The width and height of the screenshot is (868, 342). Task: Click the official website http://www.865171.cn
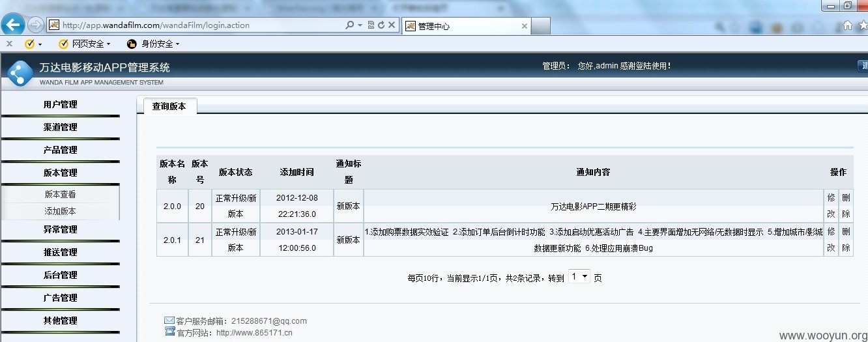[254, 333]
